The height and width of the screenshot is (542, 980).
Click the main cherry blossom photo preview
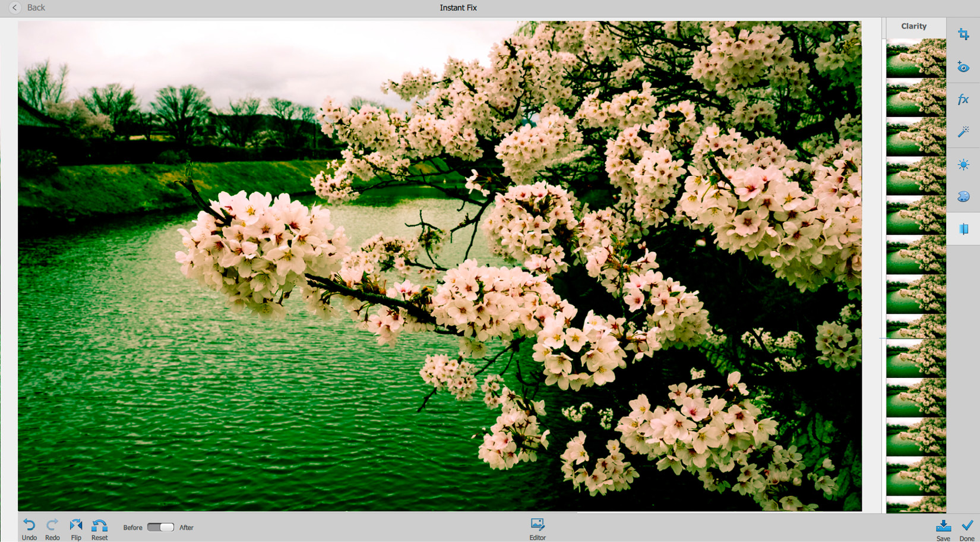[x=440, y=266]
